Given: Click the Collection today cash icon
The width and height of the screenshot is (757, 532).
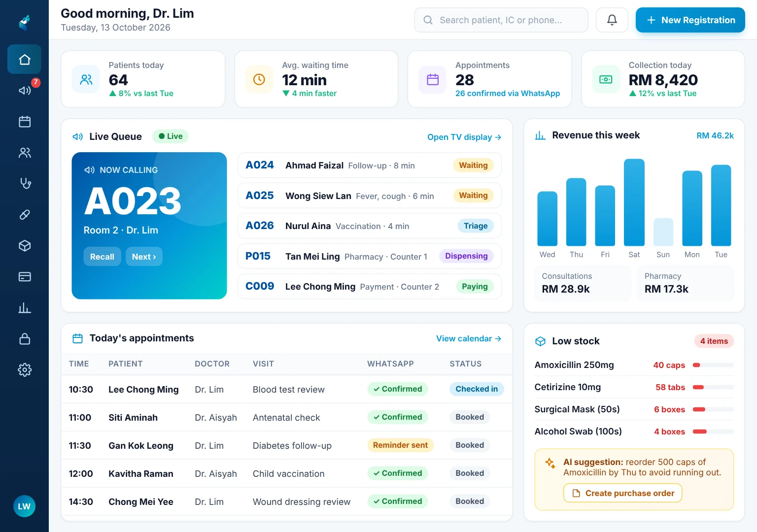Looking at the screenshot, I should click(x=606, y=79).
